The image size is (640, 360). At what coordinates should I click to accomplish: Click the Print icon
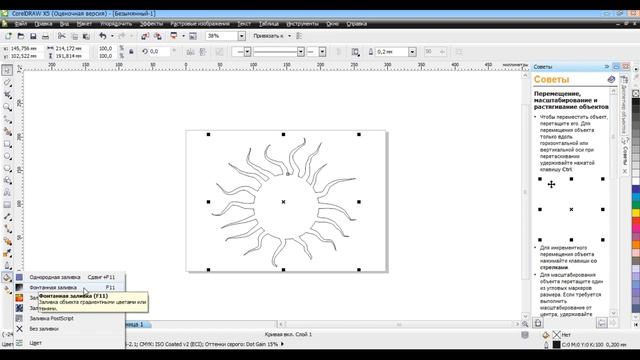coord(45,36)
